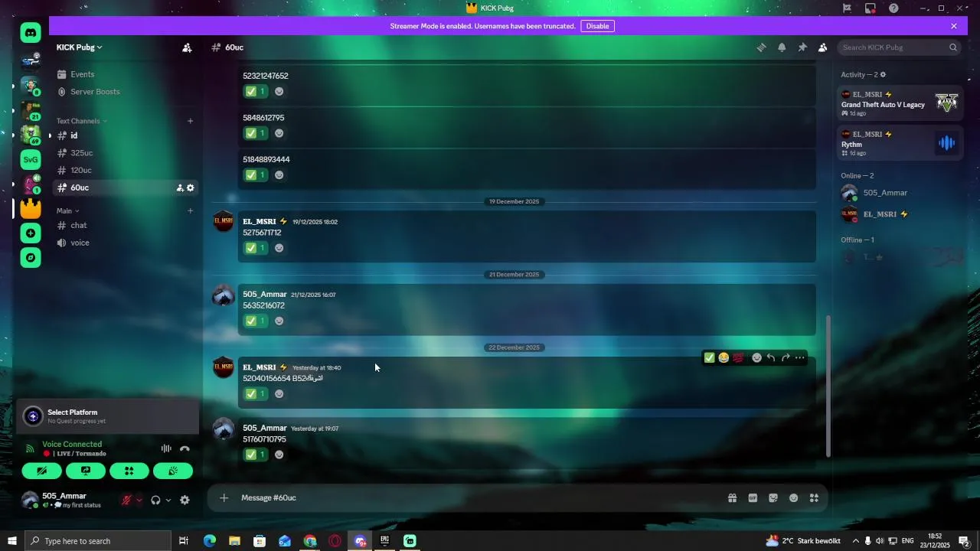Click the voice connection signal icon
The width and height of the screenshot is (980, 551).
tap(31, 448)
